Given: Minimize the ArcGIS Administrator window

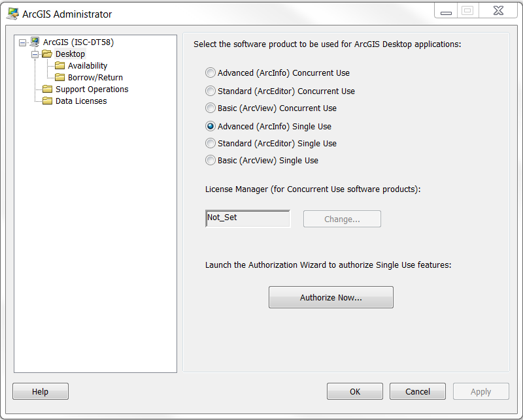Looking at the screenshot, I should pos(446,11).
